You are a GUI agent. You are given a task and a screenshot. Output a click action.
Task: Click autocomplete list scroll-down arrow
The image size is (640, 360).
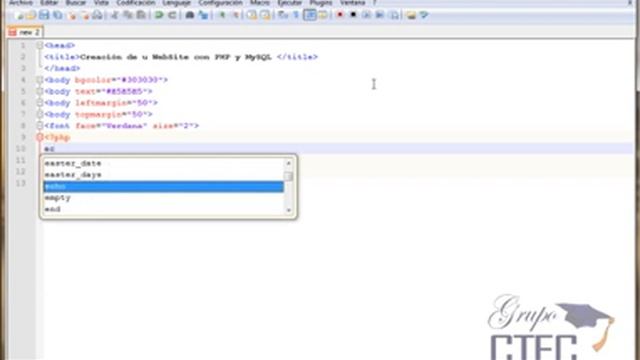click(289, 210)
